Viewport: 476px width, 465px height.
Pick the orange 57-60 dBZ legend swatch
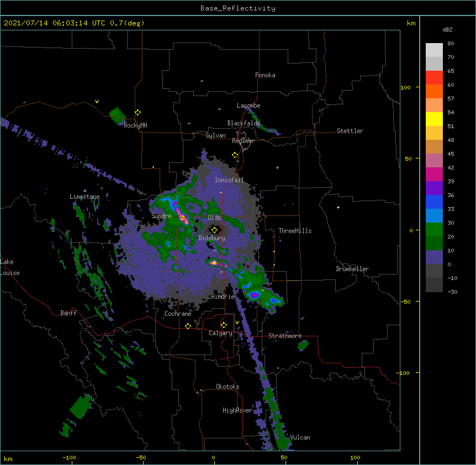click(x=434, y=91)
